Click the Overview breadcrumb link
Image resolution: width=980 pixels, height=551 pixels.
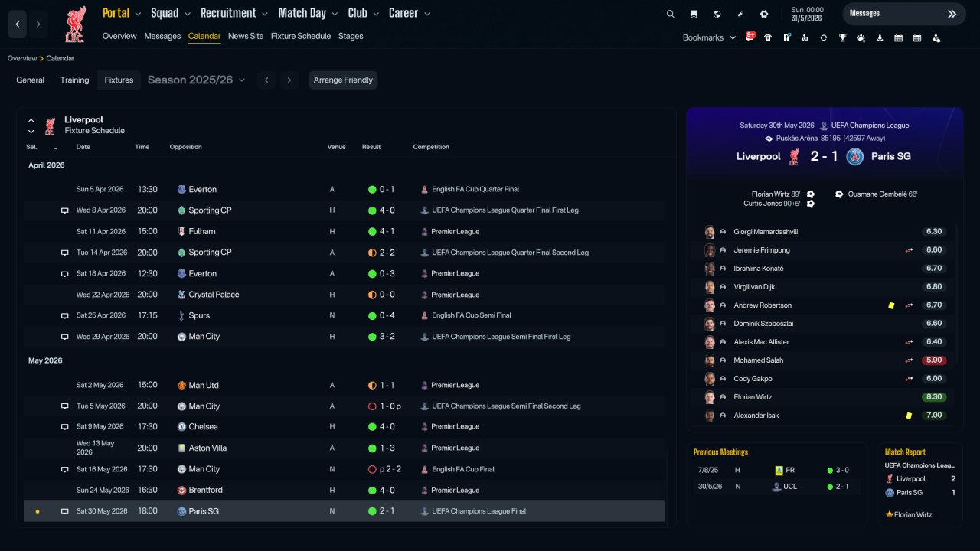tap(22, 58)
